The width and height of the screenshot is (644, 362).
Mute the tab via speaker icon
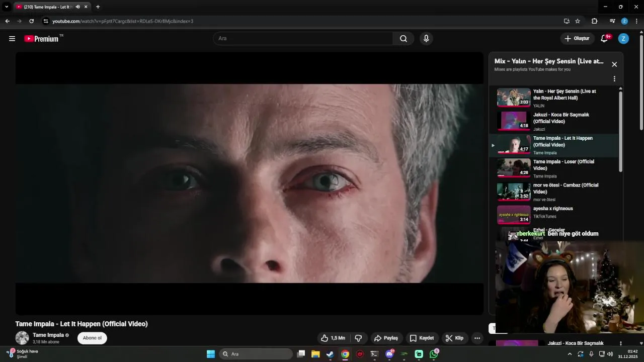pyautogui.click(x=77, y=7)
